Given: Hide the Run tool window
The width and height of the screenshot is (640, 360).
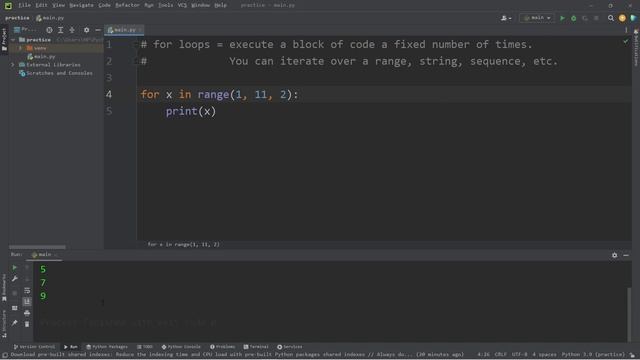Looking at the screenshot, I should pos(626,255).
